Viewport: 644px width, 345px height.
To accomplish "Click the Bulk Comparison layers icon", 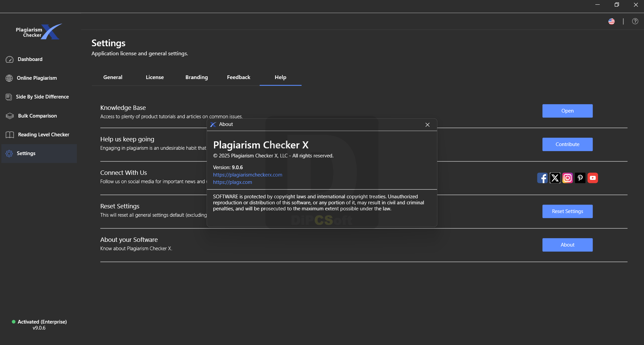I will coord(10,116).
